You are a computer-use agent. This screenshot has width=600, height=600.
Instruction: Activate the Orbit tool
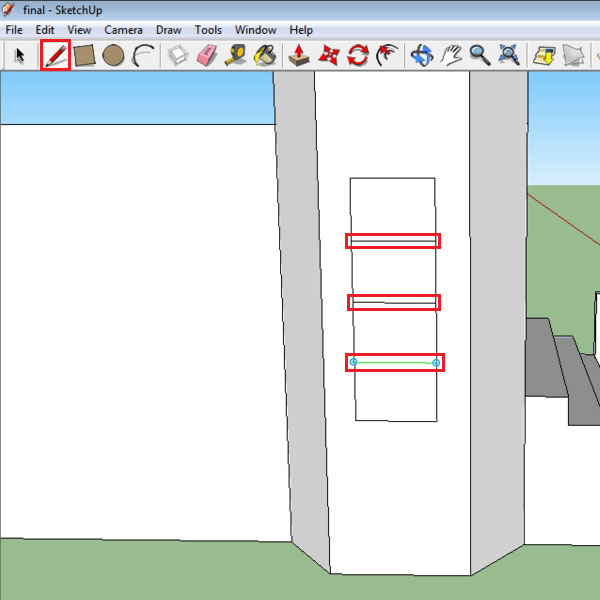click(422, 55)
